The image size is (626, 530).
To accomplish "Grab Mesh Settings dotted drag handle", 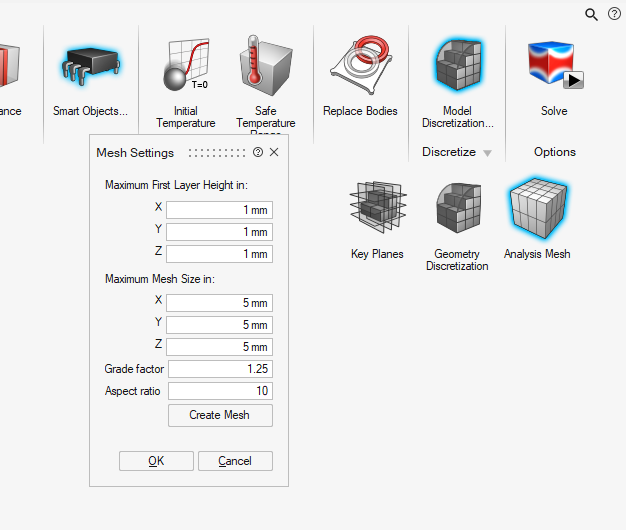I will click(217, 153).
